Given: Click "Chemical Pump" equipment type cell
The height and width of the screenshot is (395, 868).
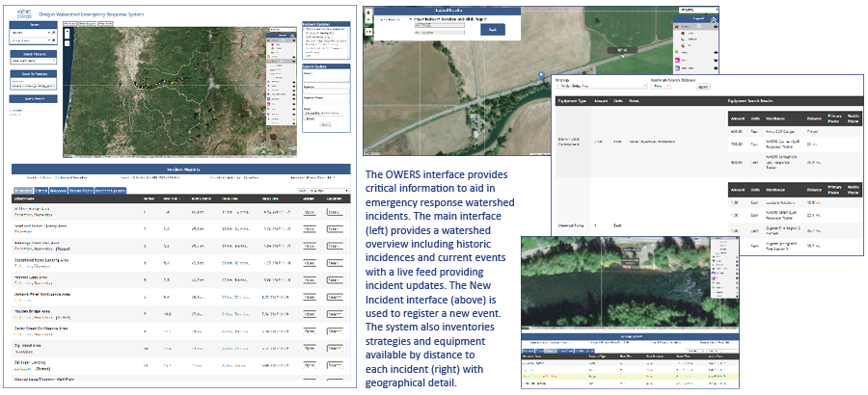Looking at the screenshot, I should point(571,225).
